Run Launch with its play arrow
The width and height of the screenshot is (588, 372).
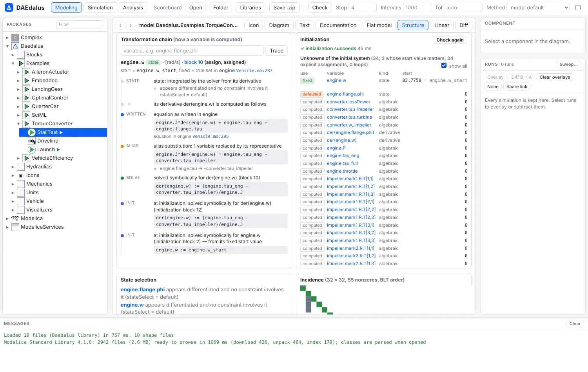pos(58,150)
